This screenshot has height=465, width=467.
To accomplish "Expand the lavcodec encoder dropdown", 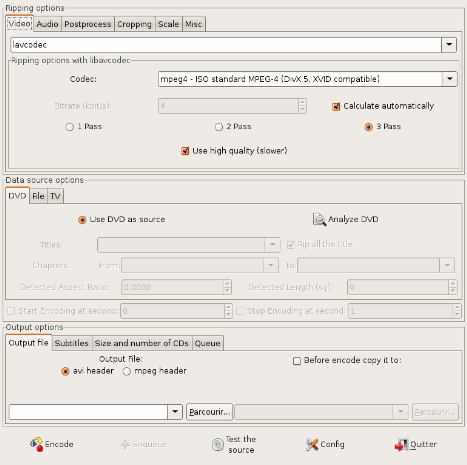I will pos(449,45).
